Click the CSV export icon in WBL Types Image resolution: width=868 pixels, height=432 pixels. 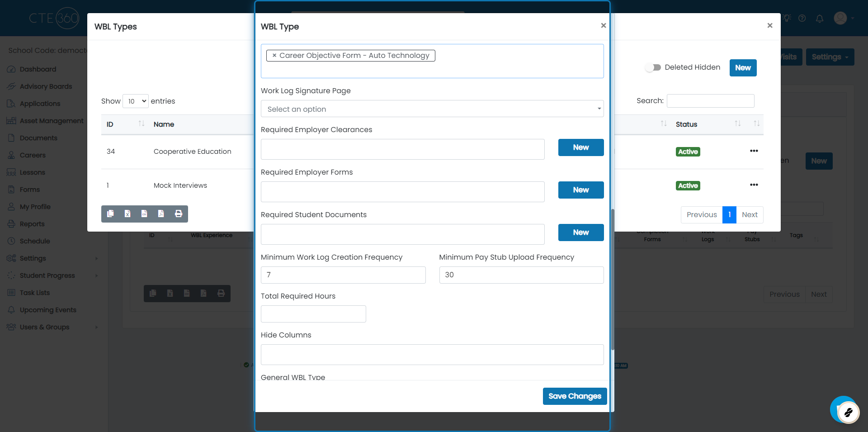144,214
